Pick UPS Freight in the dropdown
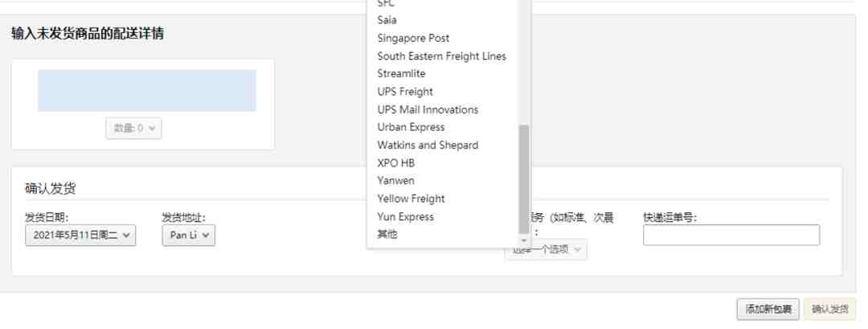 404,92
